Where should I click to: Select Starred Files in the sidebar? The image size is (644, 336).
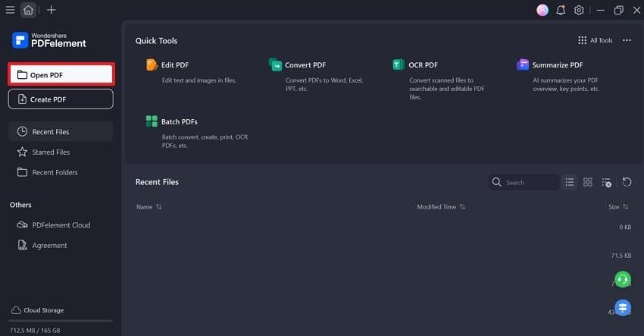(51, 152)
